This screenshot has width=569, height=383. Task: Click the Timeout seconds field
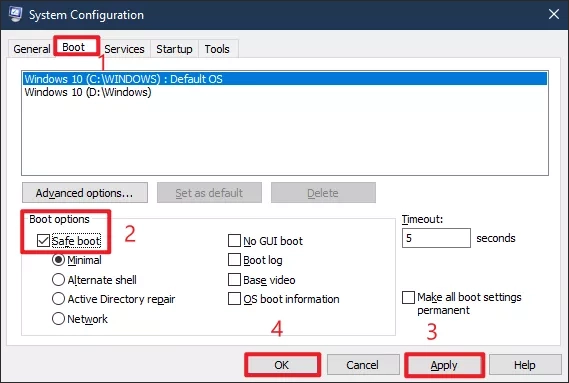point(436,238)
